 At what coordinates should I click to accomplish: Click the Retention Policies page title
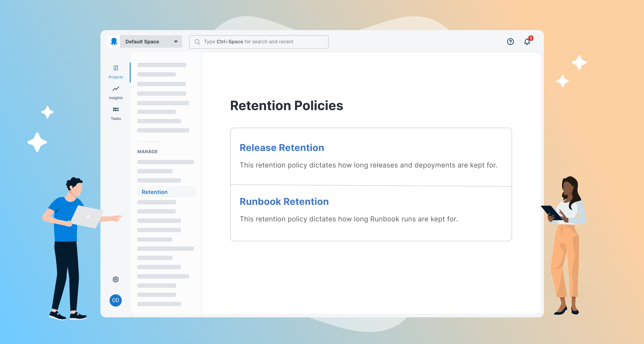point(287,106)
